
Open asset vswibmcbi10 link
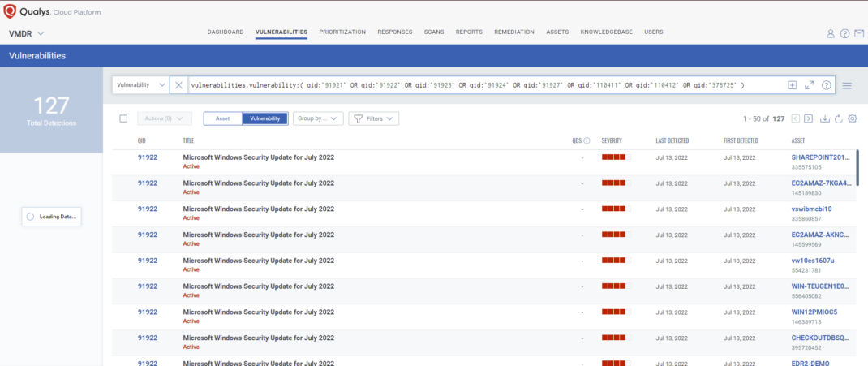click(x=811, y=209)
